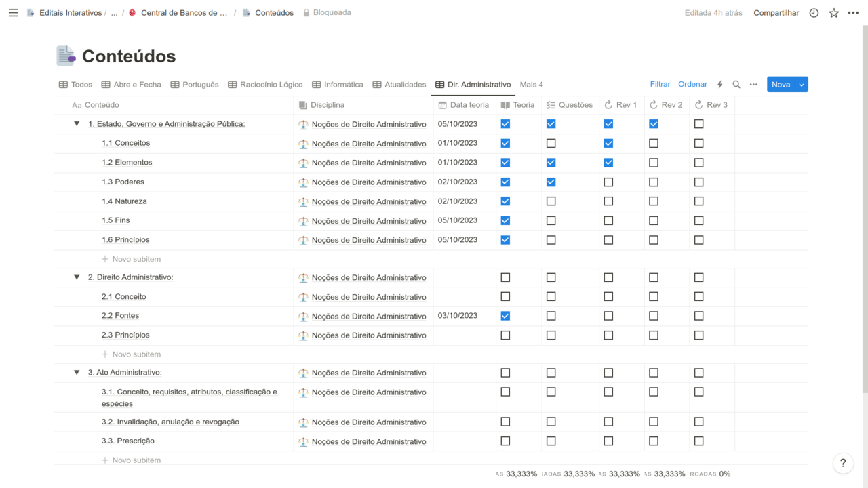Viewport: 868px width, 488px height.
Task: Click the Teoria column book icon
Action: [x=505, y=105]
